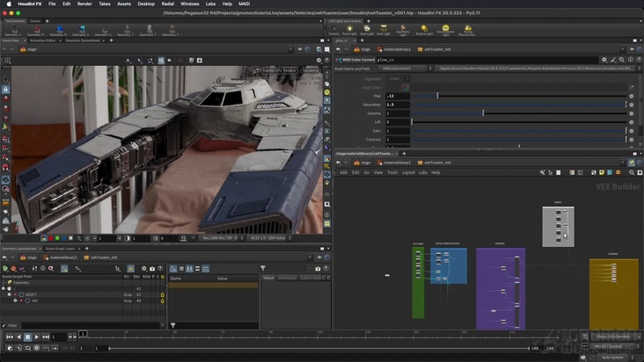Toggle the Filter checkbox in scene graph tree
The width and height of the screenshot is (644, 362).
[4, 325]
